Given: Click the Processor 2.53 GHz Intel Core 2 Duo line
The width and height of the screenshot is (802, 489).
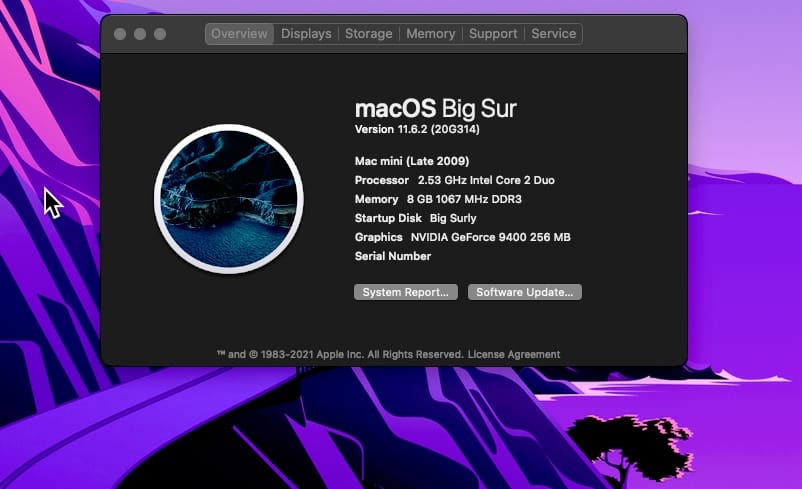Looking at the screenshot, I should [455, 180].
